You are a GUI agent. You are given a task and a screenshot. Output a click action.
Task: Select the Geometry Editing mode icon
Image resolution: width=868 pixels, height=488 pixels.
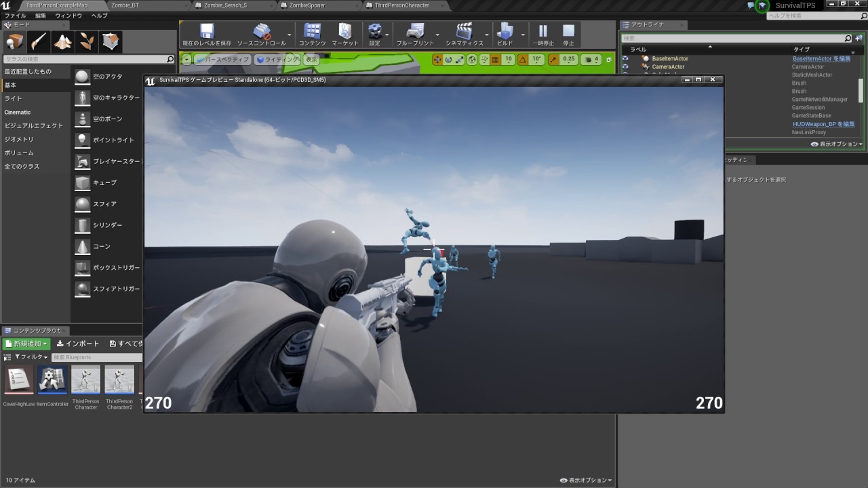[112, 42]
